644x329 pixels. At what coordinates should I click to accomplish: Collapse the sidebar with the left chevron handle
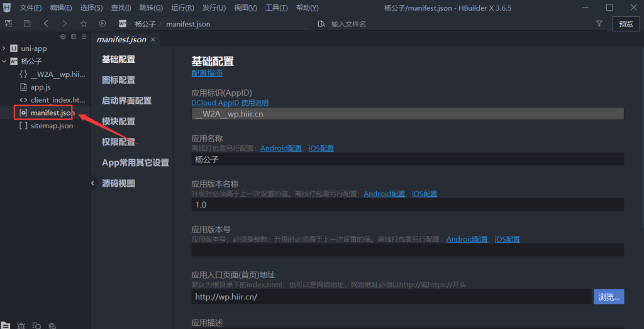[92, 183]
